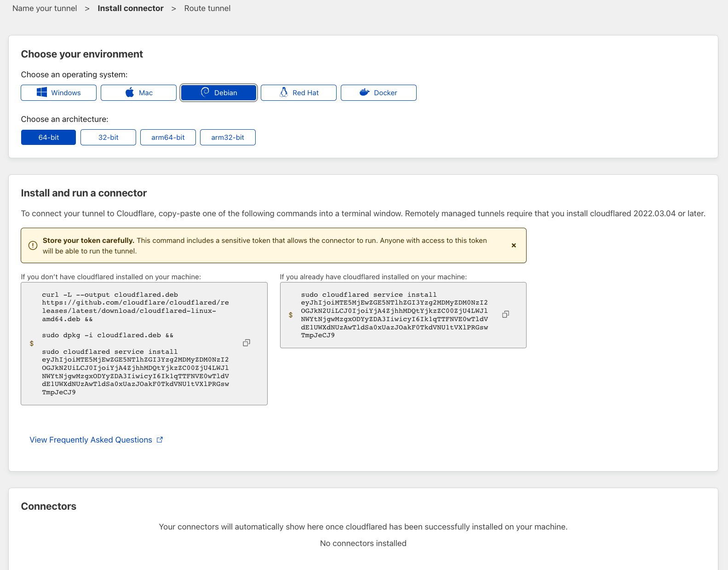The width and height of the screenshot is (728, 570).
Task: Switch architecture to 32-bit
Action: click(108, 137)
